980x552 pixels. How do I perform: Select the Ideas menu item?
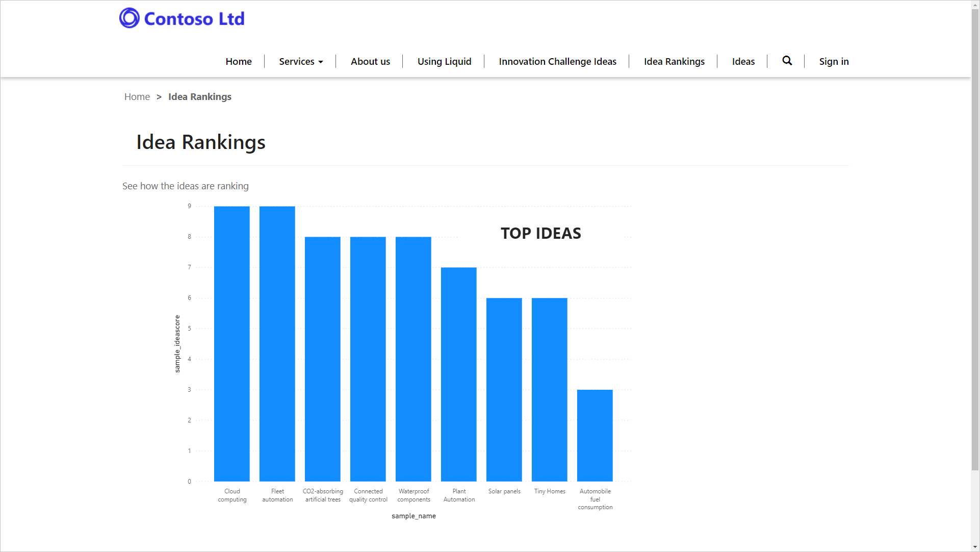743,61
